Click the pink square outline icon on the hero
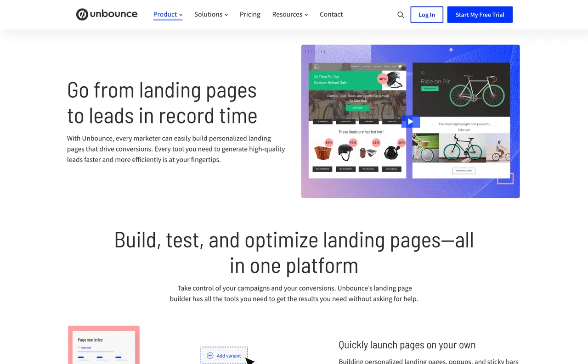Image resolution: width=588 pixels, height=364 pixels. (x=505, y=178)
